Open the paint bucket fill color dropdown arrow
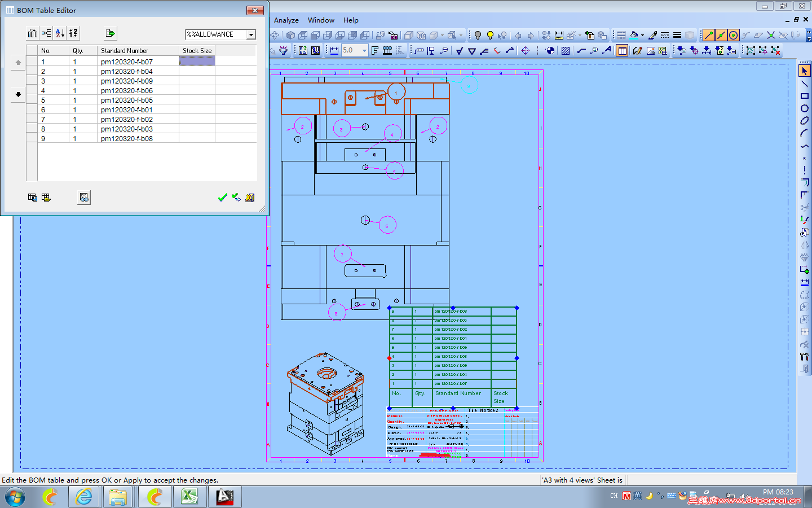This screenshot has width=812, height=508. [x=642, y=35]
